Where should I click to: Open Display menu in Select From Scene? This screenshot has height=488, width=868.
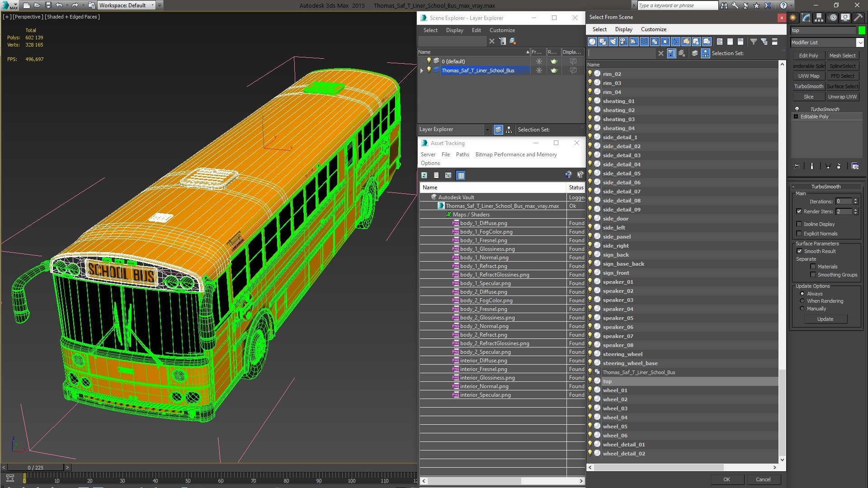click(623, 29)
